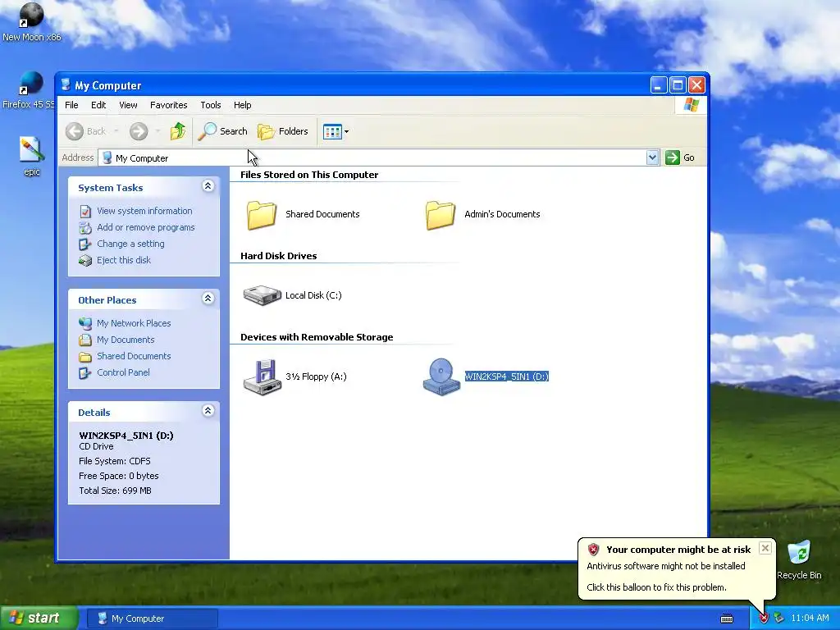Click the Forward arrow button
The image size is (840, 630).
coord(138,131)
